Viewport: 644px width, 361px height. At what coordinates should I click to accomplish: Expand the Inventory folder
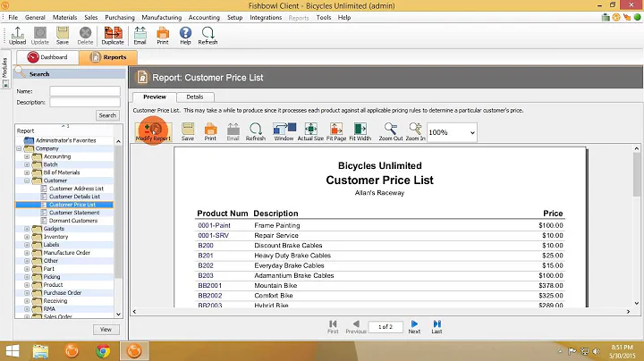tap(27, 237)
